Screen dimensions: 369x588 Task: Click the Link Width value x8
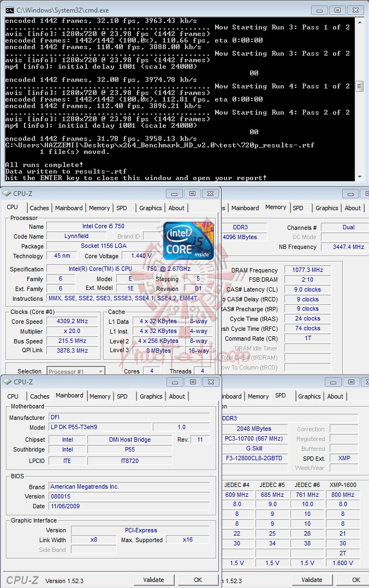point(94,539)
